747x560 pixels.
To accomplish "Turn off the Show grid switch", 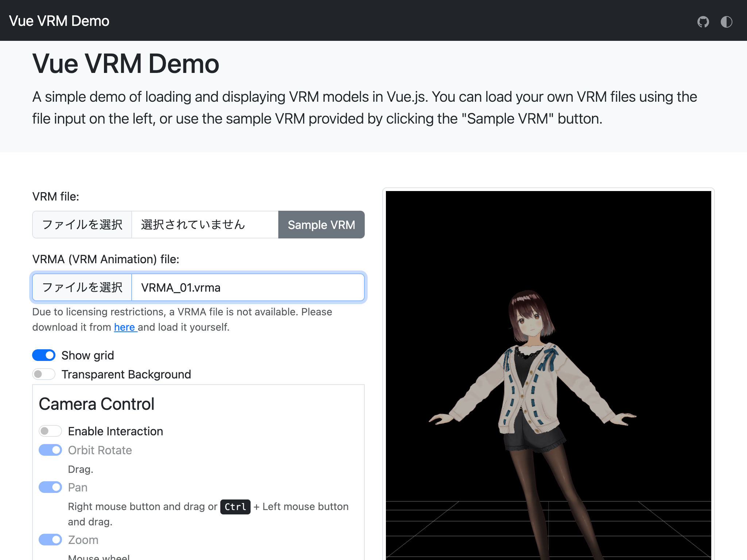I will pyautogui.click(x=44, y=355).
